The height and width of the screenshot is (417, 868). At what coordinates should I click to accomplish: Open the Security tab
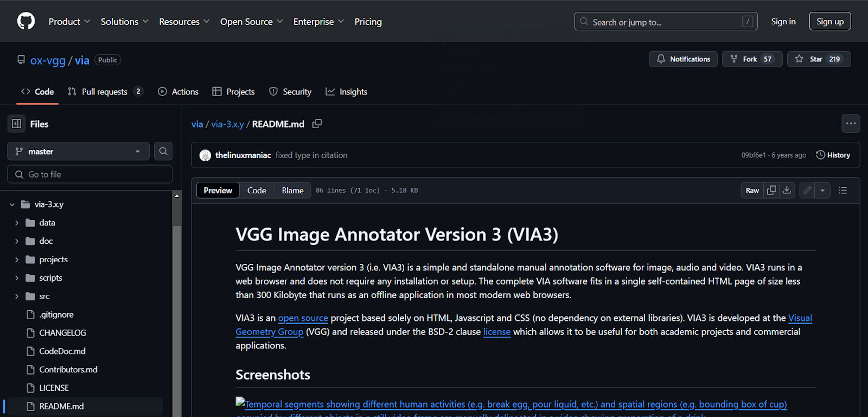click(x=290, y=92)
